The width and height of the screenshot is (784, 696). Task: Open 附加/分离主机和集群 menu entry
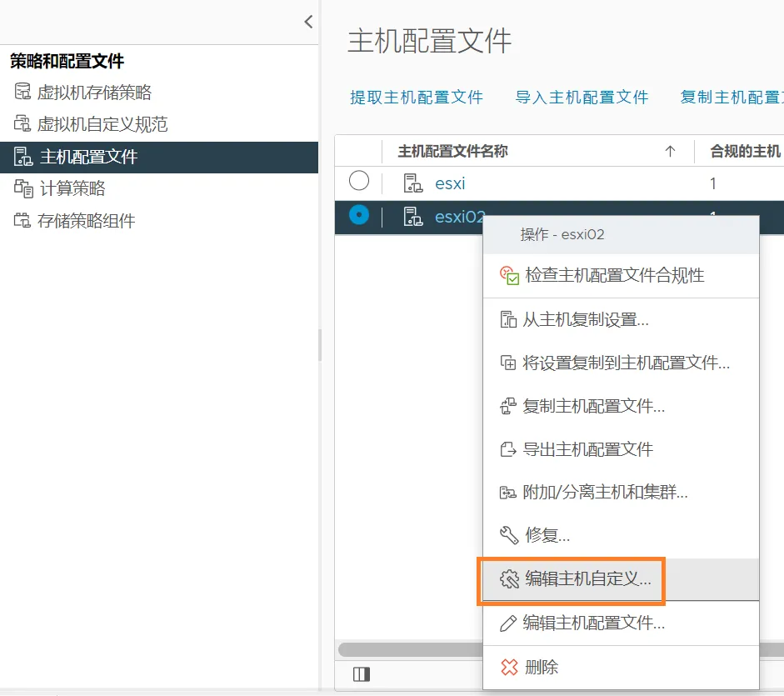(604, 493)
